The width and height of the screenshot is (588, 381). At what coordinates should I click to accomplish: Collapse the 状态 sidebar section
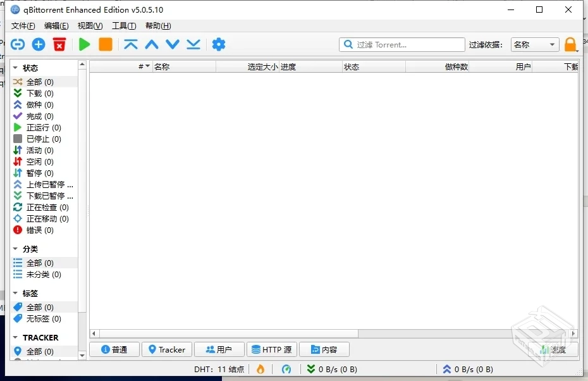(x=15, y=66)
